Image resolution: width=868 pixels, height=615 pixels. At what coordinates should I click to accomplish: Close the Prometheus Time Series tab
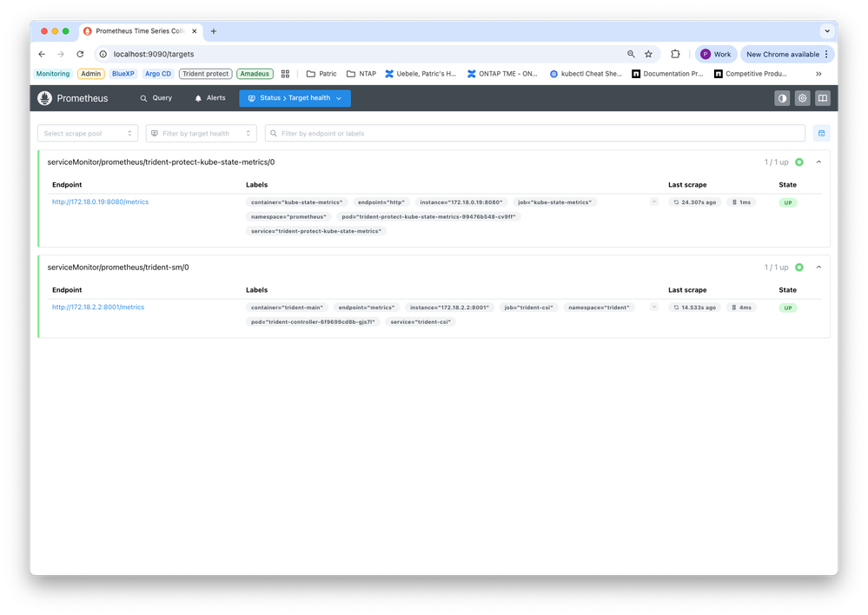[195, 31]
